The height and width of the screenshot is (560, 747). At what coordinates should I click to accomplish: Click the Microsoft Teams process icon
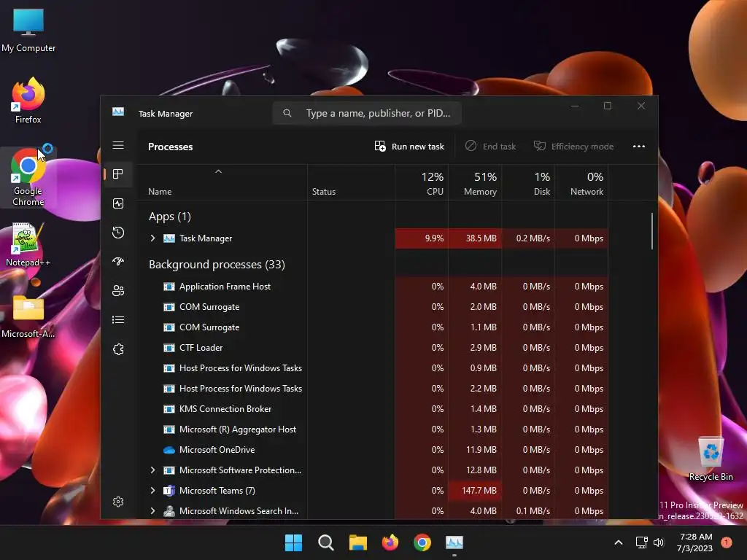(169, 491)
